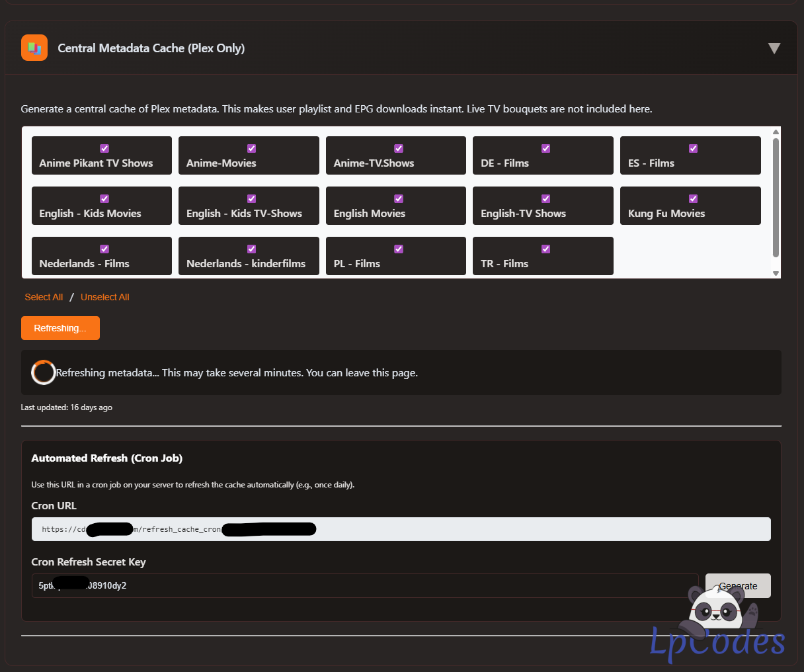Click the library list scroll-down arrow
Viewport: 804px width, 672px height.
point(776,273)
